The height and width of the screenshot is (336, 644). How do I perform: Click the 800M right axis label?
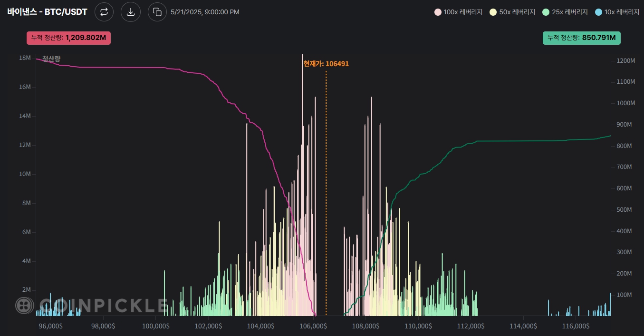(624, 146)
